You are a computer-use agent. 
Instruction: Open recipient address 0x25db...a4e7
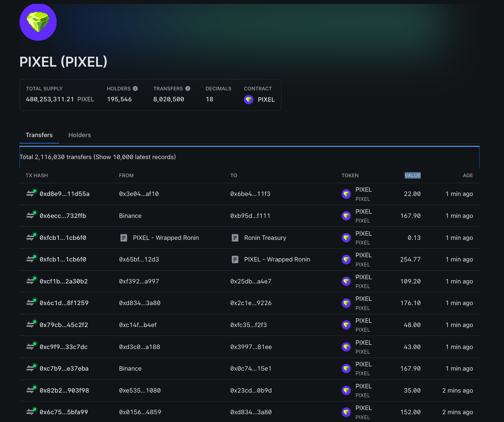coord(251,281)
